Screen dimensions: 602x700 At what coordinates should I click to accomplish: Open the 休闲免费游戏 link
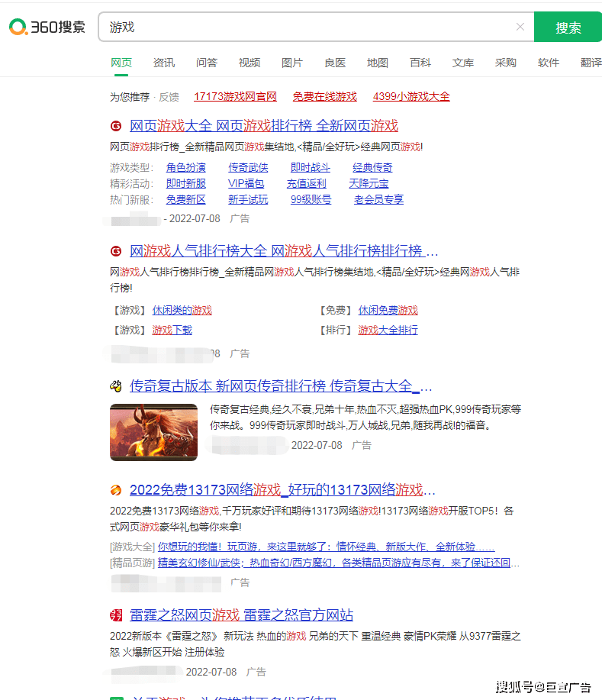388,310
